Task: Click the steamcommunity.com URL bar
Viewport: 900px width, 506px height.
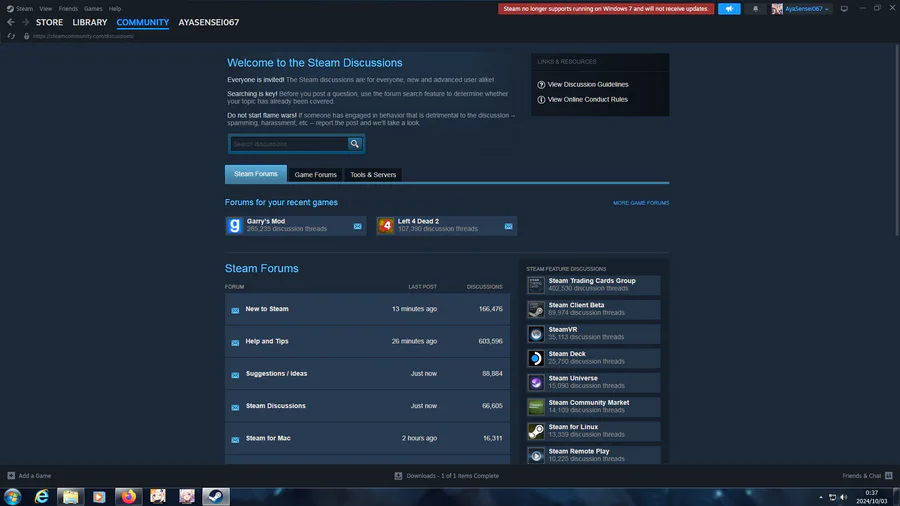Action: 83,36
